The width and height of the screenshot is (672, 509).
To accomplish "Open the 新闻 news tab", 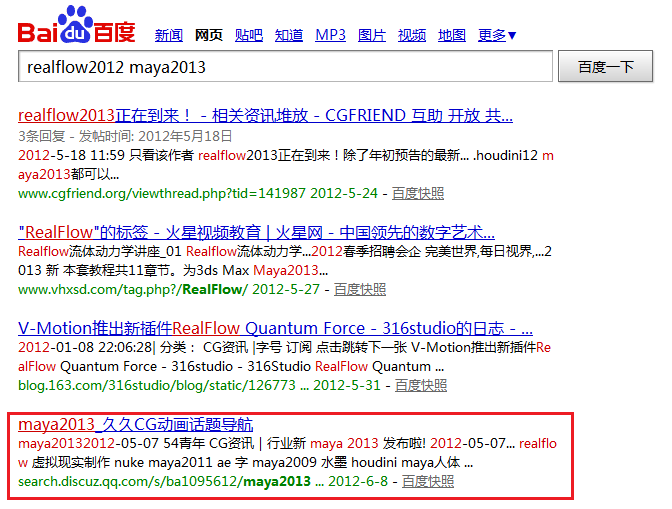I will click(x=169, y=35).
